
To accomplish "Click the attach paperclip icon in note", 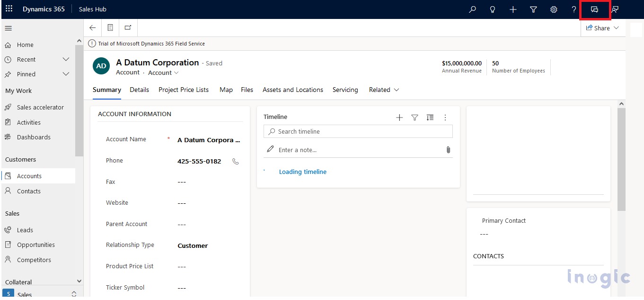I will point(448,150).
